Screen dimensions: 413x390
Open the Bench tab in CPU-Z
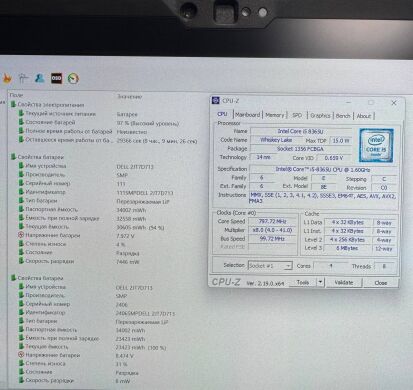(x=343, y=116)
